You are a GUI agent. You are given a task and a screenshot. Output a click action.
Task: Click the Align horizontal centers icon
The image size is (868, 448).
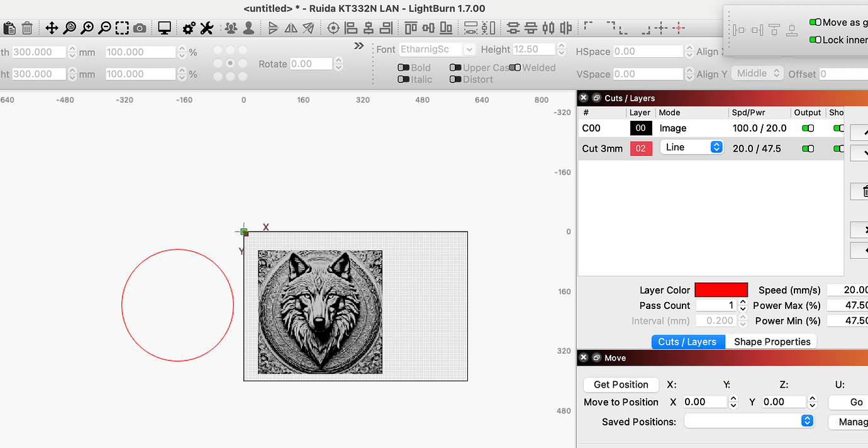(x=369, y=28)
